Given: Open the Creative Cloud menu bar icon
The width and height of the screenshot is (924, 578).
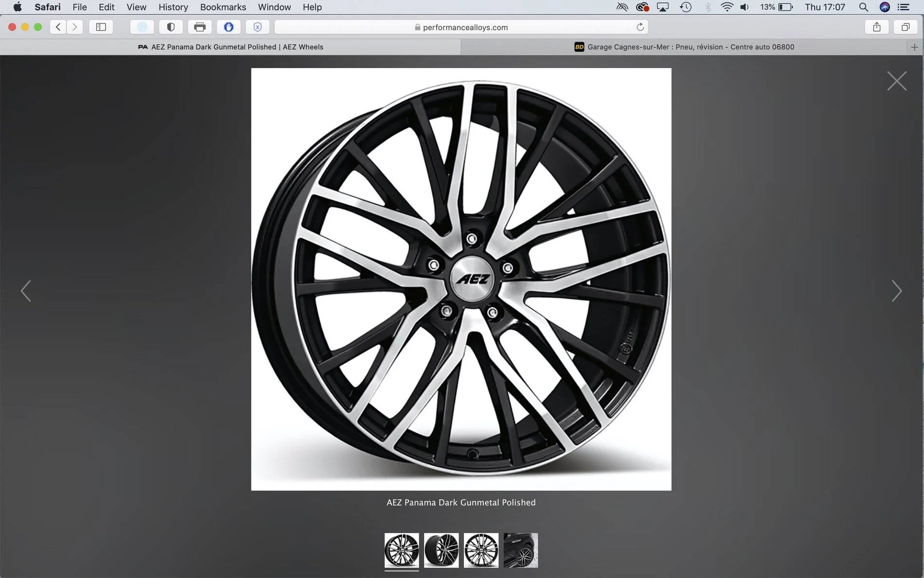Looking at the screenshot, I should click(x=642, y=7).
